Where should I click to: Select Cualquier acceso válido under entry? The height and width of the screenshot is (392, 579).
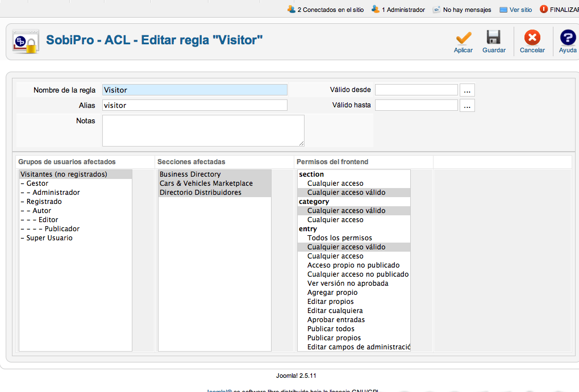click(354, 247)
